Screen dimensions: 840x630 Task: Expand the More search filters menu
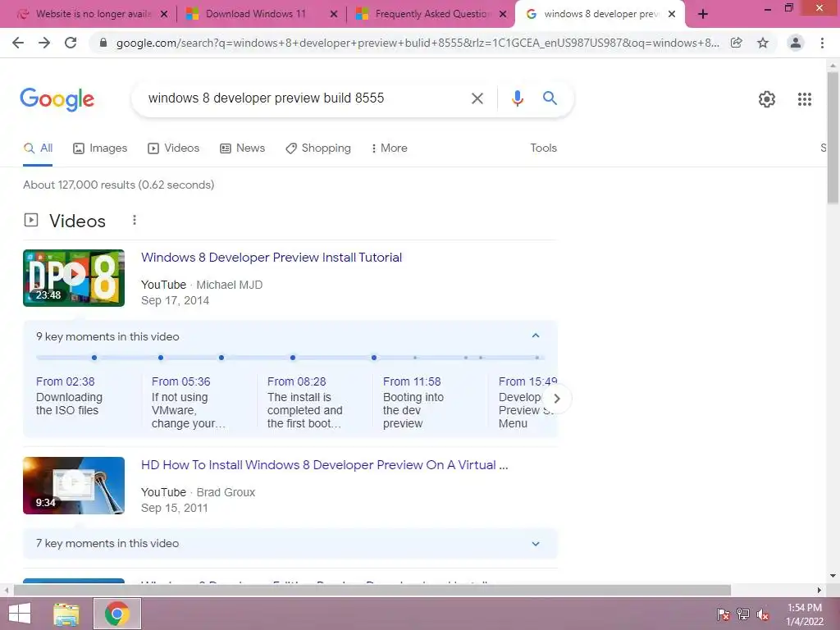[x=389, y=148]
